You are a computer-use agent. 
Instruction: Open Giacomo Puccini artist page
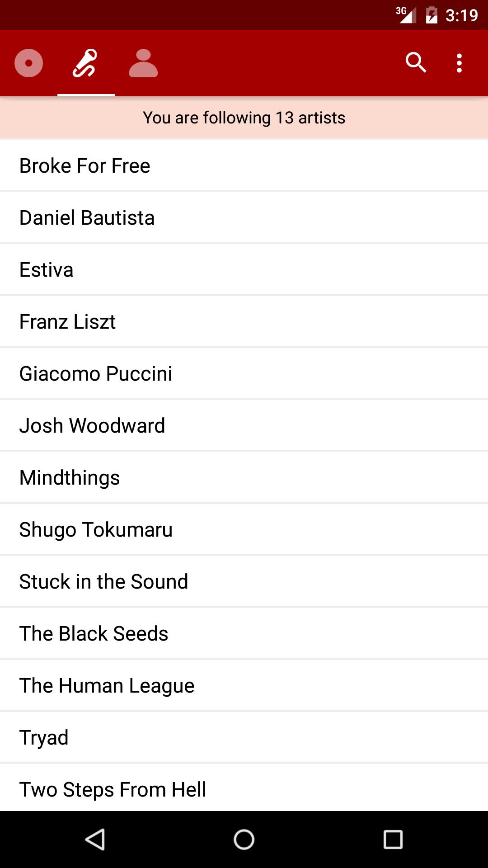[x=244, y=373]
